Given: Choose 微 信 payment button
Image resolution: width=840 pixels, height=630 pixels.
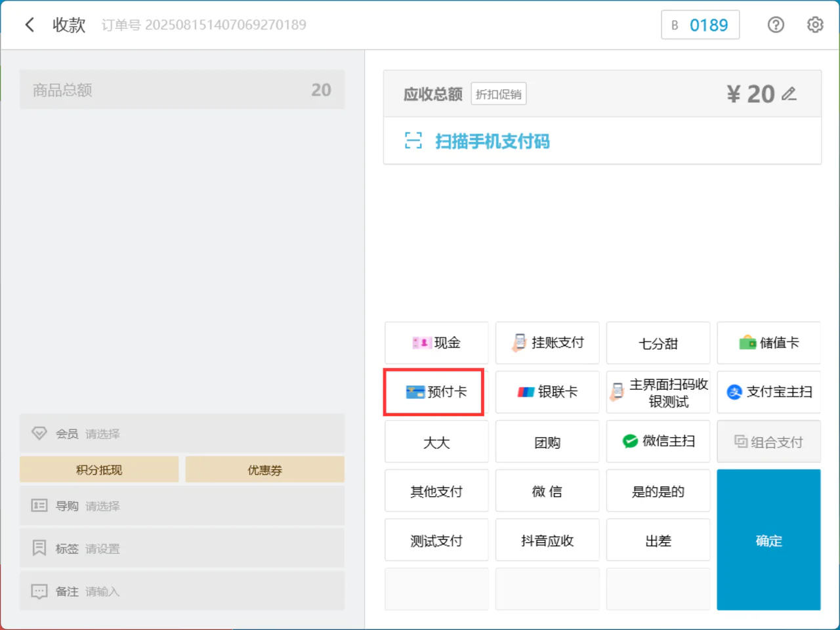Looking at the screenshot, I should click(x=547, y=491).
